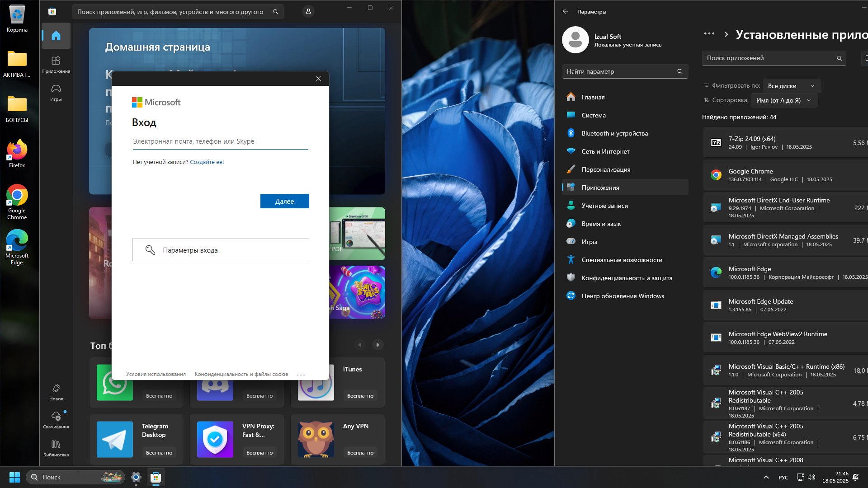
Task: Select Google Chrome in installed apps list
Action: point(786,175)
